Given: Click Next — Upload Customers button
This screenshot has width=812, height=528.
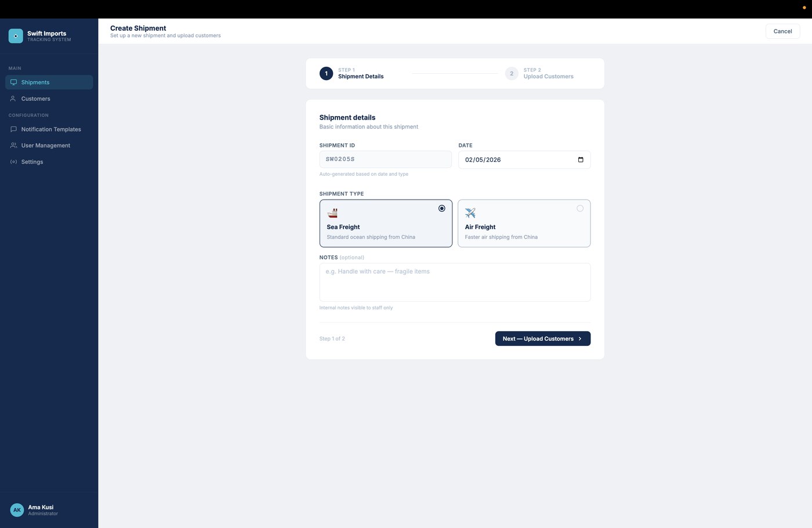Looking at the screenshot, I should (x=542, y=339).
